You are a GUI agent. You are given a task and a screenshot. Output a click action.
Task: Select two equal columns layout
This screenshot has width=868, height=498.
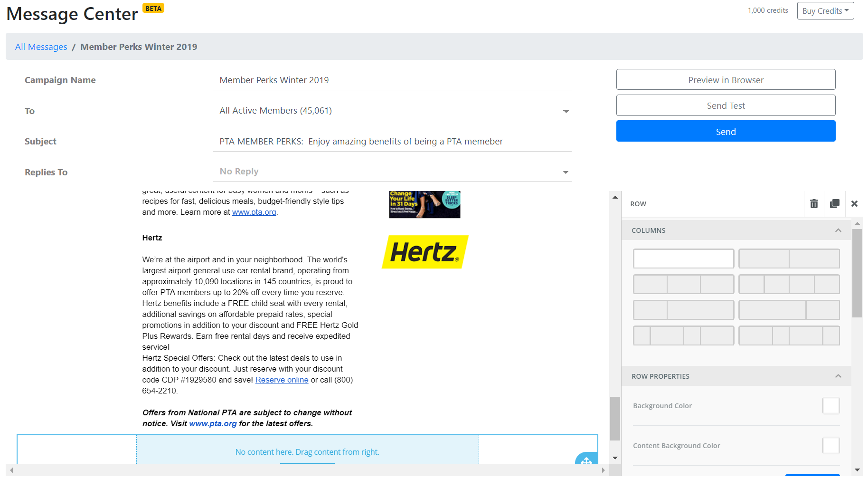tap(789, 259)
